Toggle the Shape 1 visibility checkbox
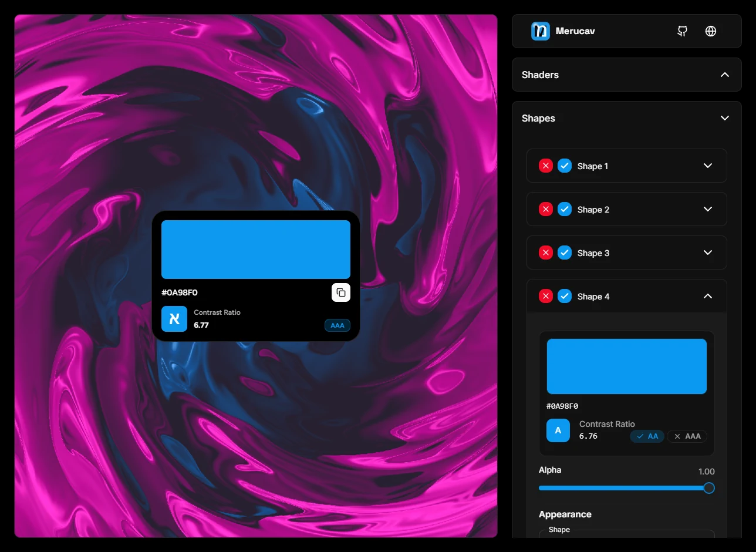Image resolution: width=756 pixels, height=552 pixels. 565,166
